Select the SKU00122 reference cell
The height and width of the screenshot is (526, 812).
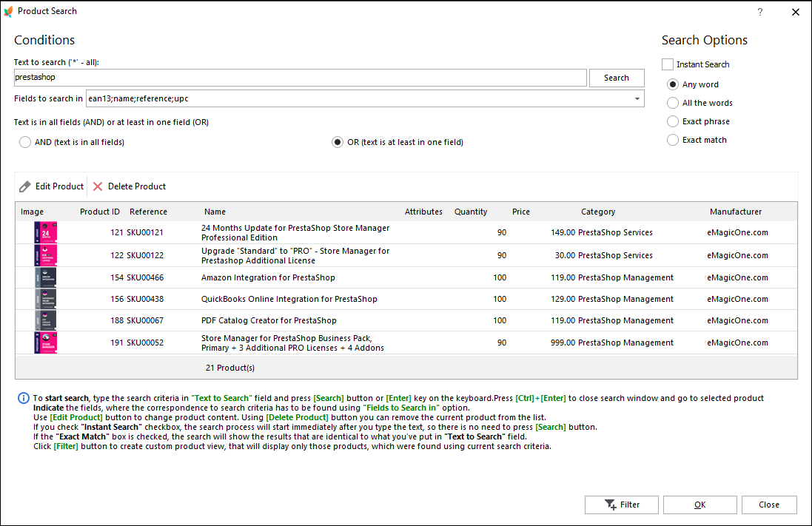145,255
